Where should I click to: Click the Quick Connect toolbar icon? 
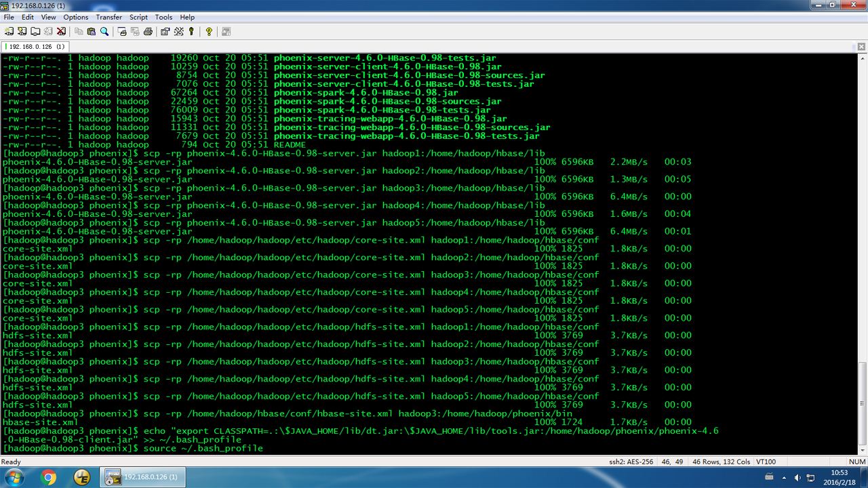(22, 31)
